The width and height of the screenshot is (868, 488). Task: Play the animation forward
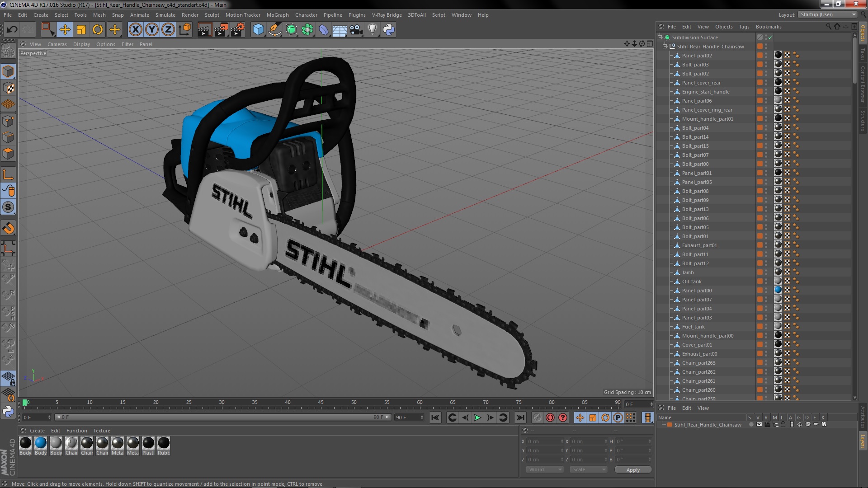(477, 418)
